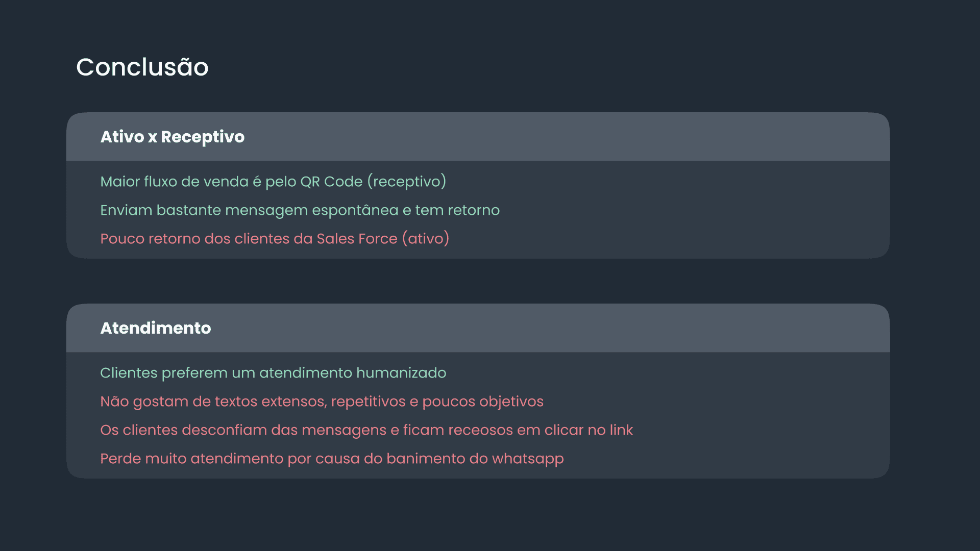Click the word whatsapp in last line
The height and width of the screenshot is (551, 980).
528,459
